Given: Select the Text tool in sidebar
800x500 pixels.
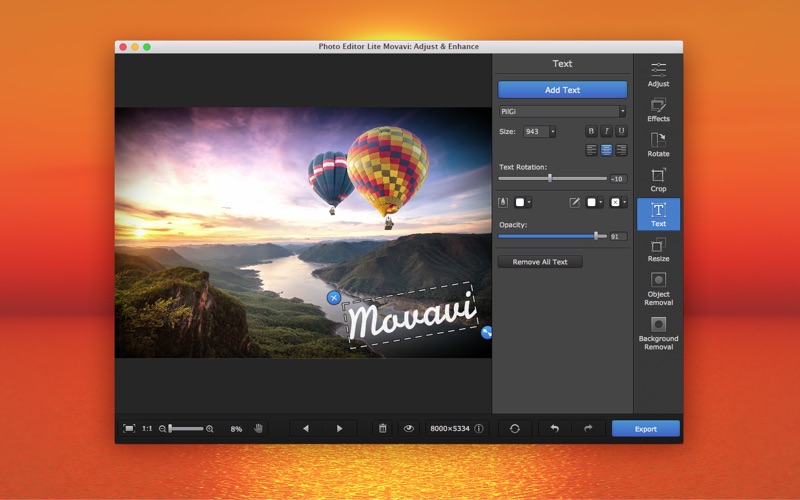Looking at the screenshot, I should pyautogui.click(x=658, y=214).
